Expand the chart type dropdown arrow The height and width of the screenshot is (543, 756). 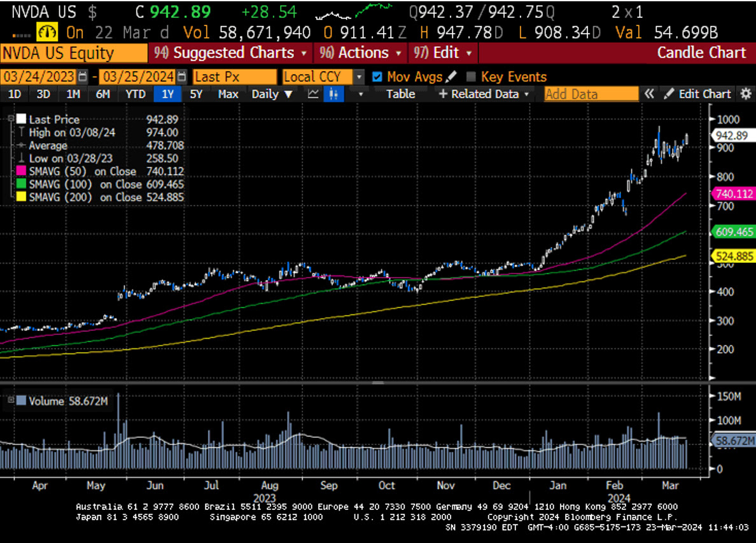point(360,94)
